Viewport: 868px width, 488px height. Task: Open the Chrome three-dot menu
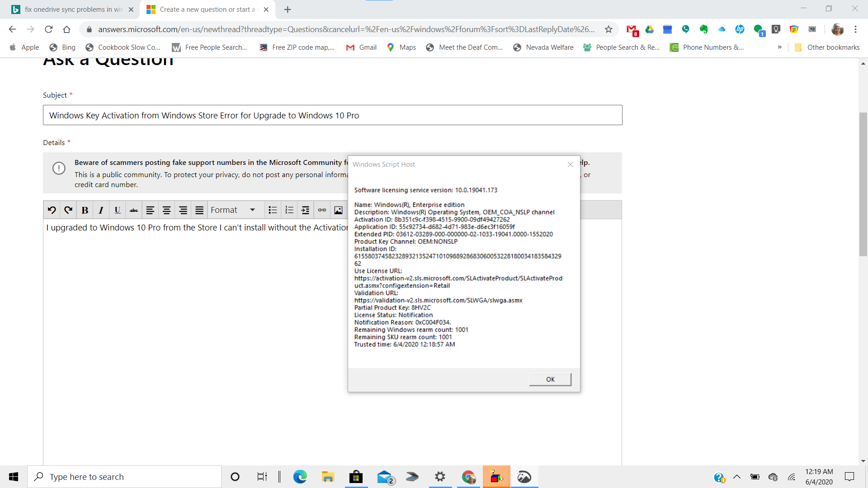click(855, 29)
